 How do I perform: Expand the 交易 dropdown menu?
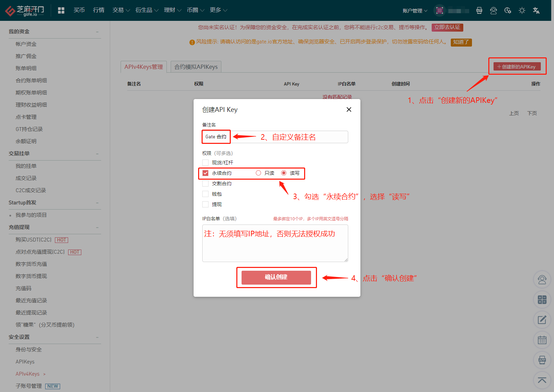[x=121, y=10]
